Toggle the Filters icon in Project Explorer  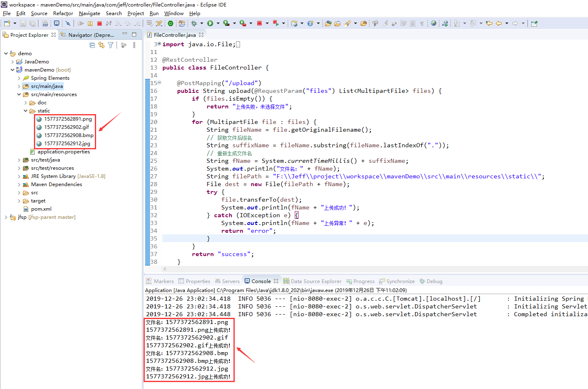pyautogui.click(x=110, y=45)
